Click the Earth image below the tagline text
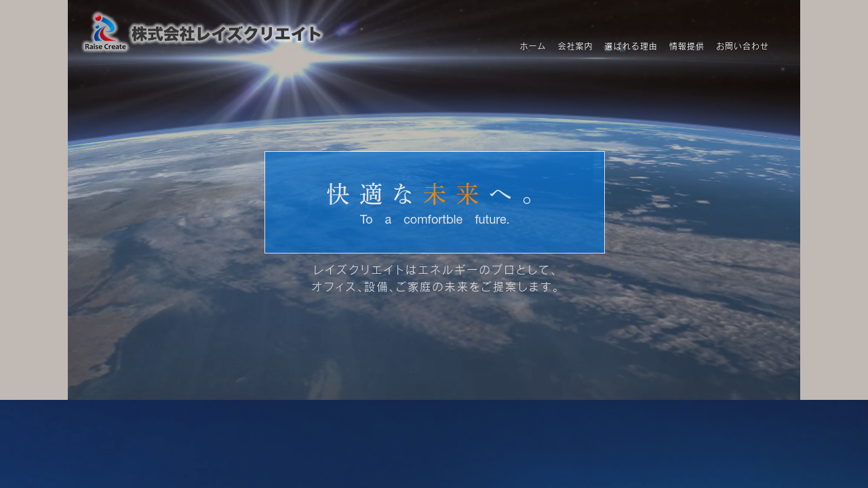868x488 pixels. coord(434,346)
